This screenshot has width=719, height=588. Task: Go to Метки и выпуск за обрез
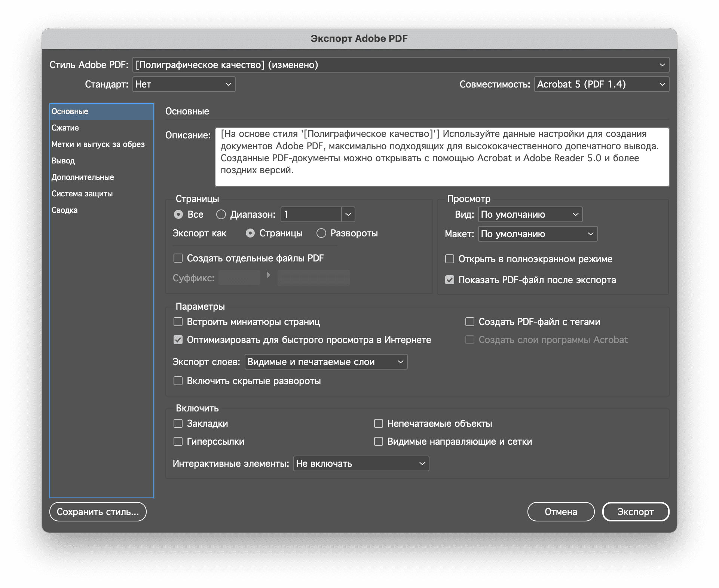click(102, 144)
